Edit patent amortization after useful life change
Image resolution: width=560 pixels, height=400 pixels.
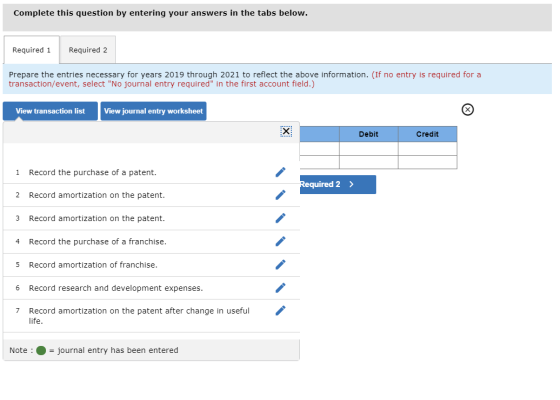[x=280, y=311]
